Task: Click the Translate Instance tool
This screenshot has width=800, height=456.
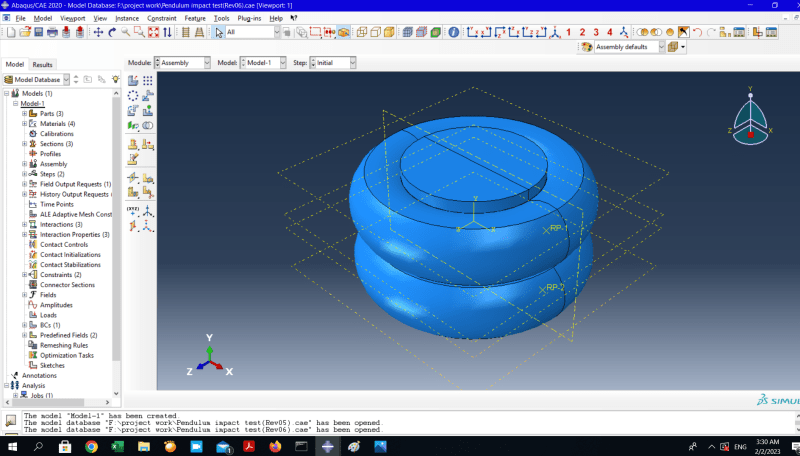Action: pyautogui.click(x=147, y=95)
